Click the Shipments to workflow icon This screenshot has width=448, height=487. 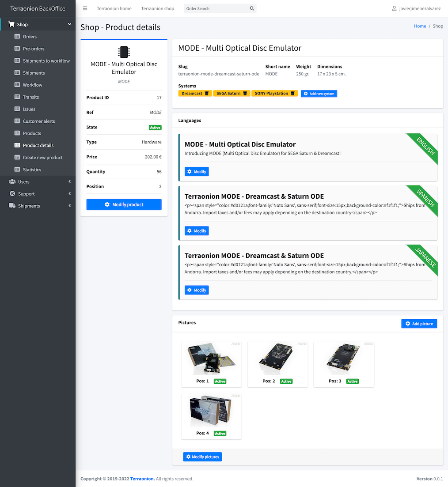17,60
